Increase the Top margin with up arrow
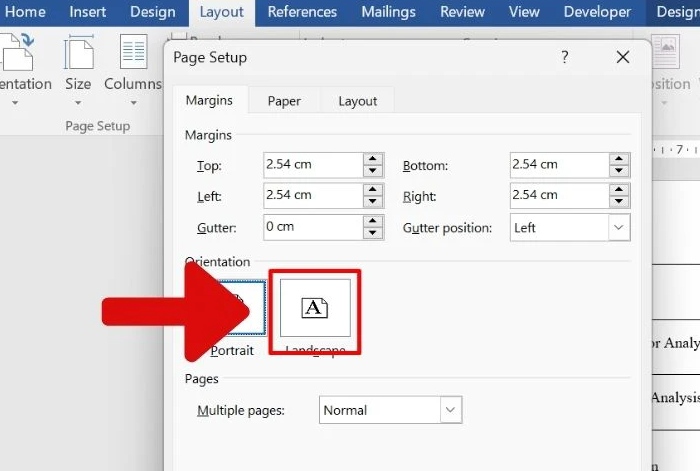This screenshot has height=471, width=700. click(x=373, y=158)
